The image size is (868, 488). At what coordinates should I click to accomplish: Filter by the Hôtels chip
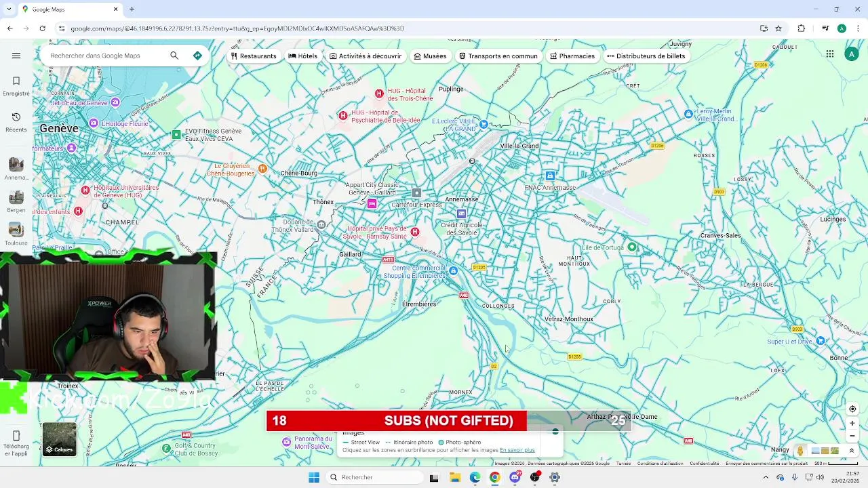302,56
